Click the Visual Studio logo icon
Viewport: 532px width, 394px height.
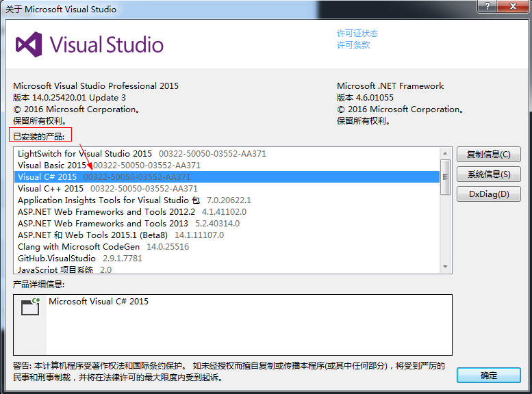pos(29,44)
